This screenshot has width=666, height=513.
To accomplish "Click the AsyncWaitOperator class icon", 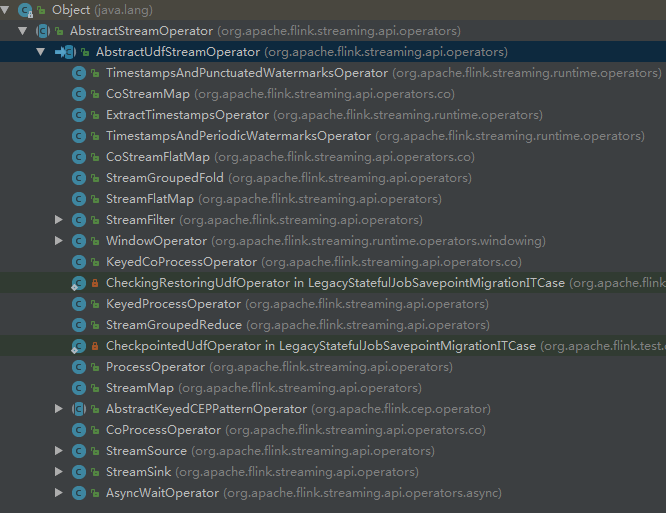I will (79, 493).
